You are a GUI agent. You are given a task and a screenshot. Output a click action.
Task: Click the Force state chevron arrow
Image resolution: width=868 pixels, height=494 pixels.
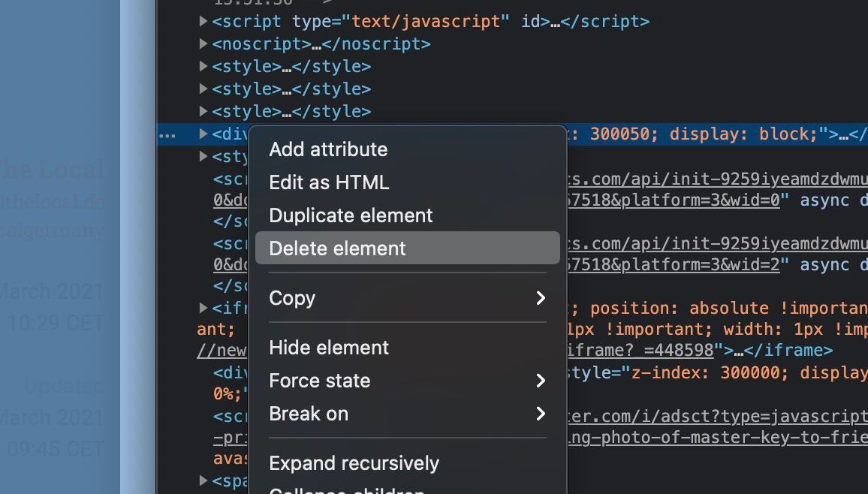(x=541, y=381)
